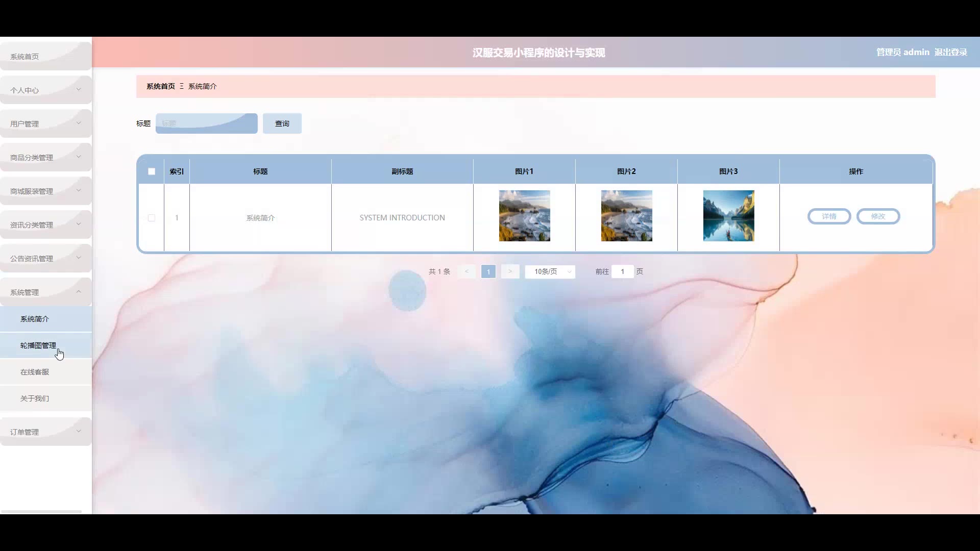Expand the 订单管理 sidebar menu
Viewport: 980px width, 551px height.
tap(46, 432)
